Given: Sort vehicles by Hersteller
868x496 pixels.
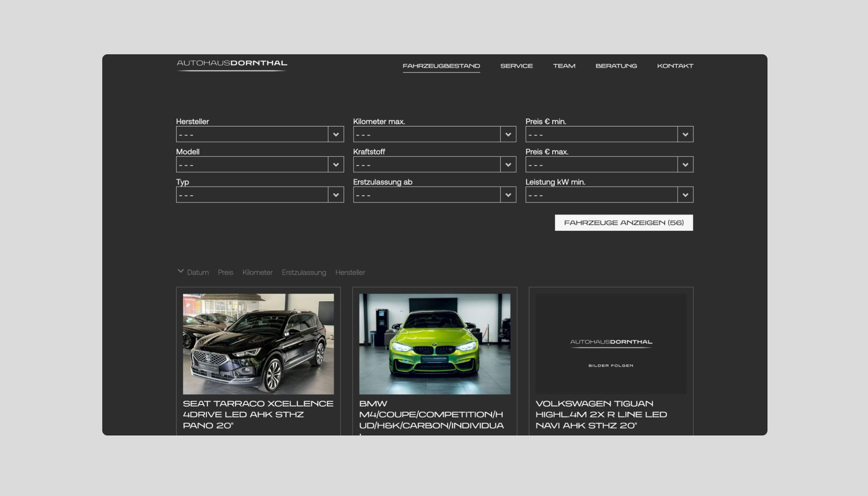Looking at the screenshot, I should (350, 272).
